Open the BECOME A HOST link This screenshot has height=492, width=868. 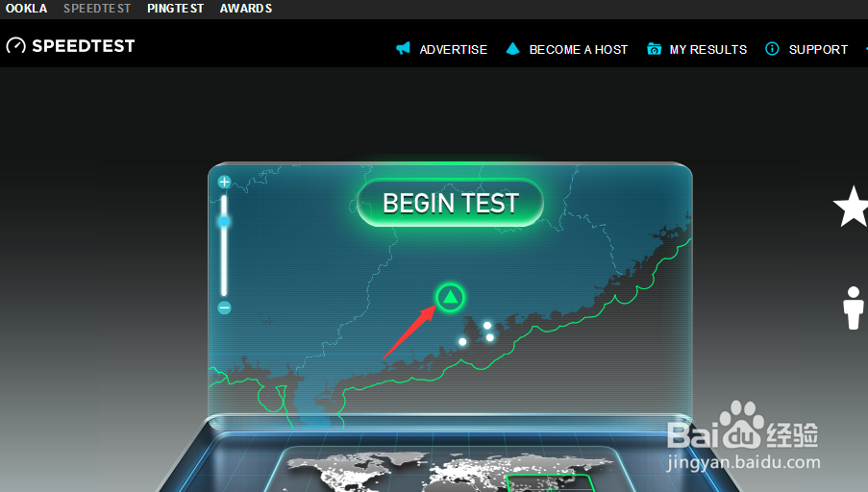[578, 49]
